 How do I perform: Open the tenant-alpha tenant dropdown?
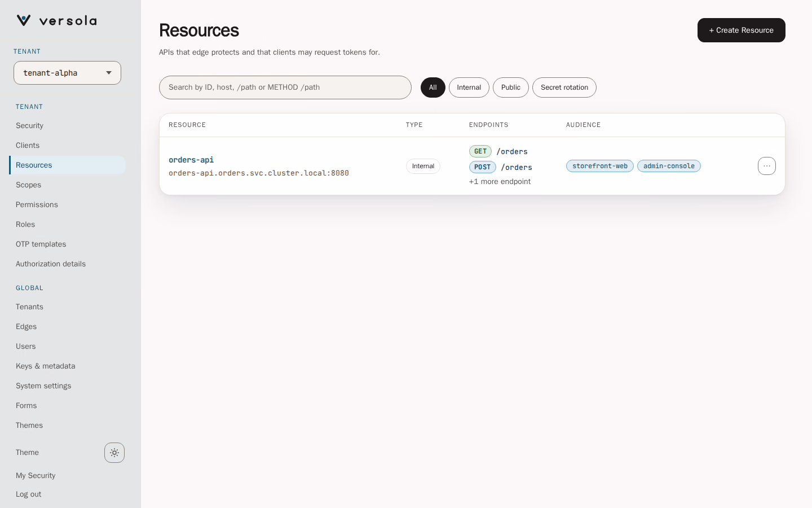coord(67,73)
